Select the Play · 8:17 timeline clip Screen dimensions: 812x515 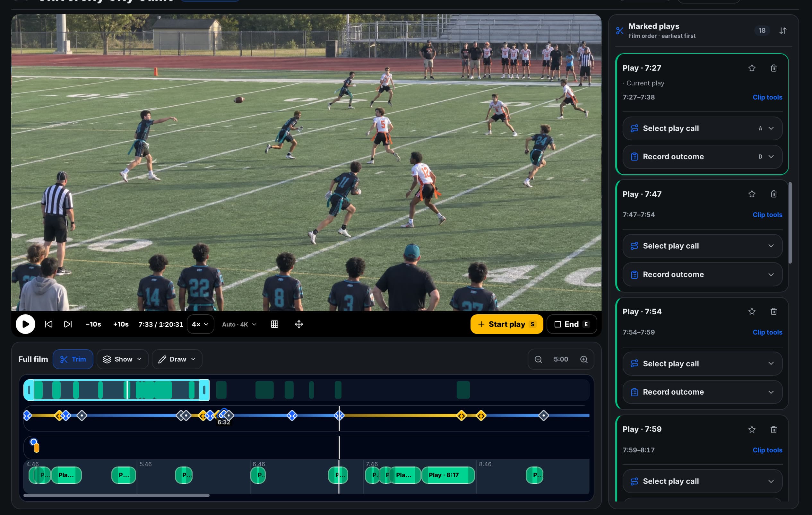[x=448, y=475]
